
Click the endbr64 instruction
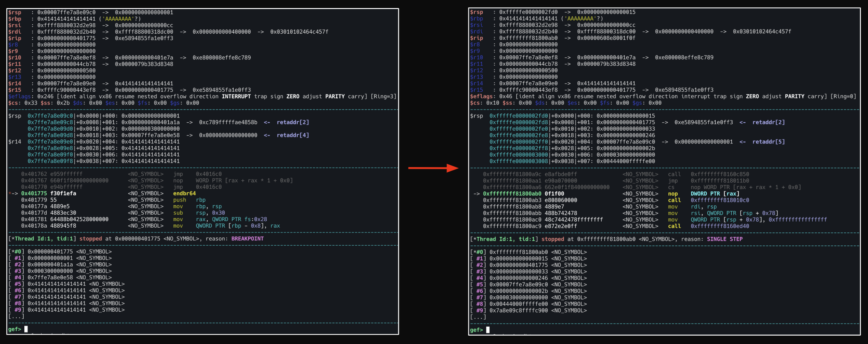pyautogui.click(x=185, y=194)
